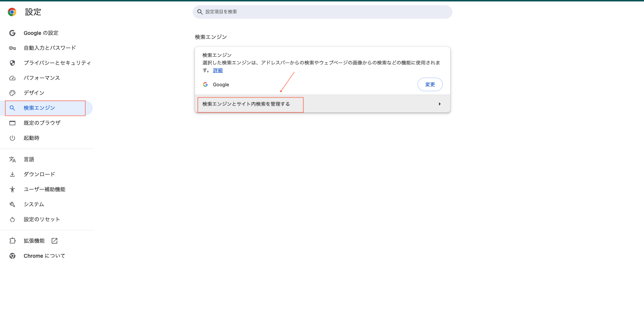Select the translate icon for 言語
The height and width of the screenshot is (317, 644).
(x=12, y=159)
